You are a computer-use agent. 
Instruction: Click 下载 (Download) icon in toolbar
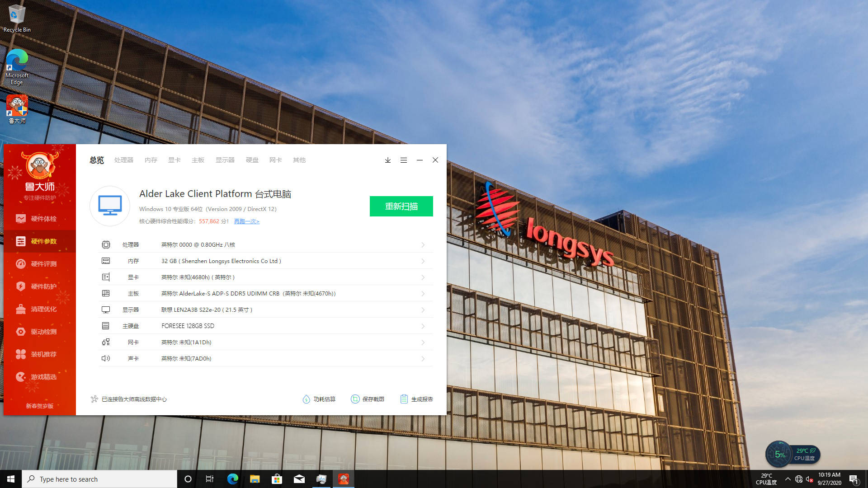(x=387, y=160)
